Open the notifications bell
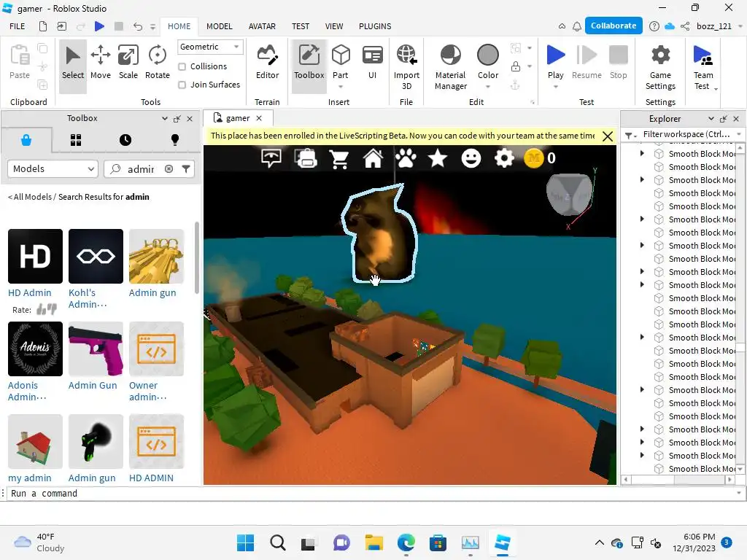This screenshot has width=747, height=560. coord(577,26)
